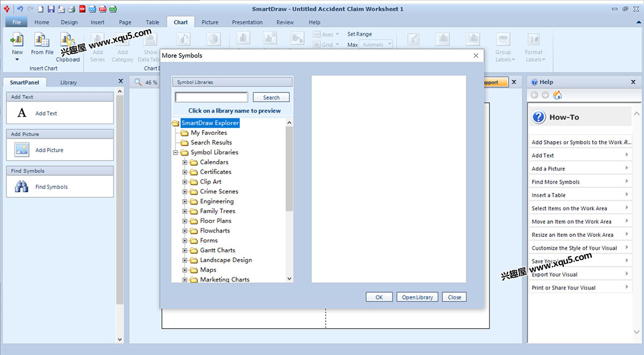644x355 pixels.
Task: Expand the Calendars library folder
Action: [x=185, y=162]
